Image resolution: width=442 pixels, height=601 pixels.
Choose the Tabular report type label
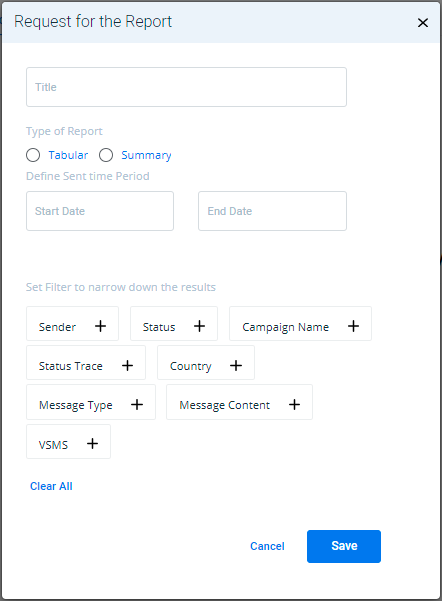point(68,155)
